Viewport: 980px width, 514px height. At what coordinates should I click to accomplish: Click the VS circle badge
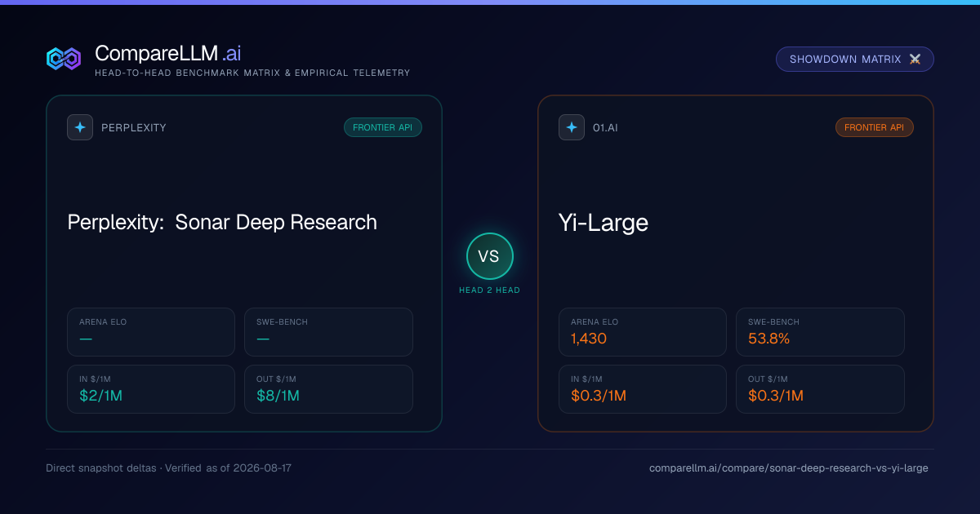pyautogui.click(x=490, y=256)
